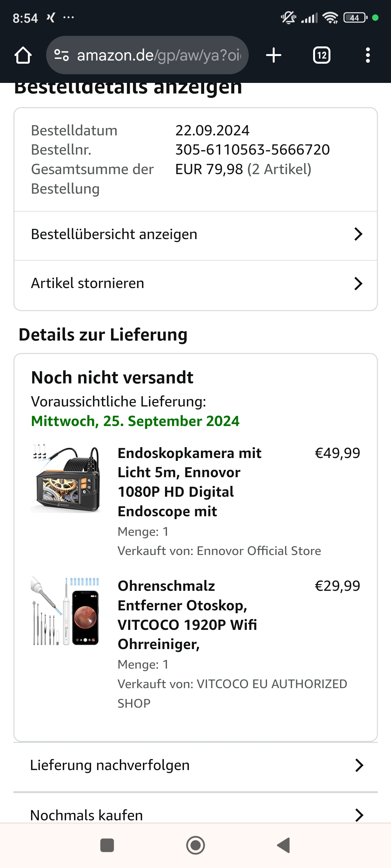Open the Chrome three-dot menu
The image size is (391, 868).
(368, 55)
